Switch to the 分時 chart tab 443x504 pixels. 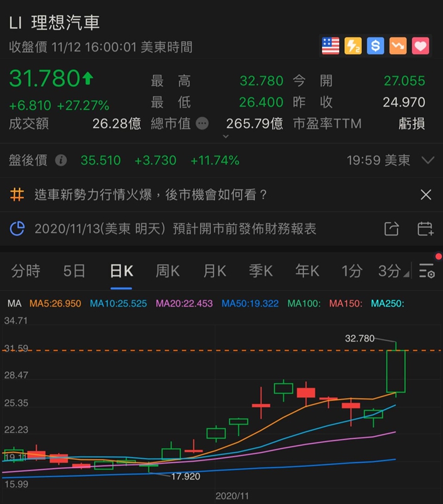(26, 271)
